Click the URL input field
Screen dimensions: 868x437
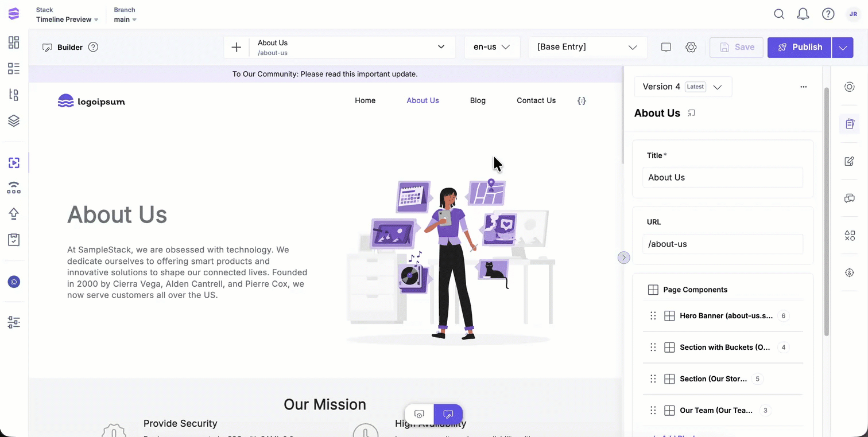(723, 244)
